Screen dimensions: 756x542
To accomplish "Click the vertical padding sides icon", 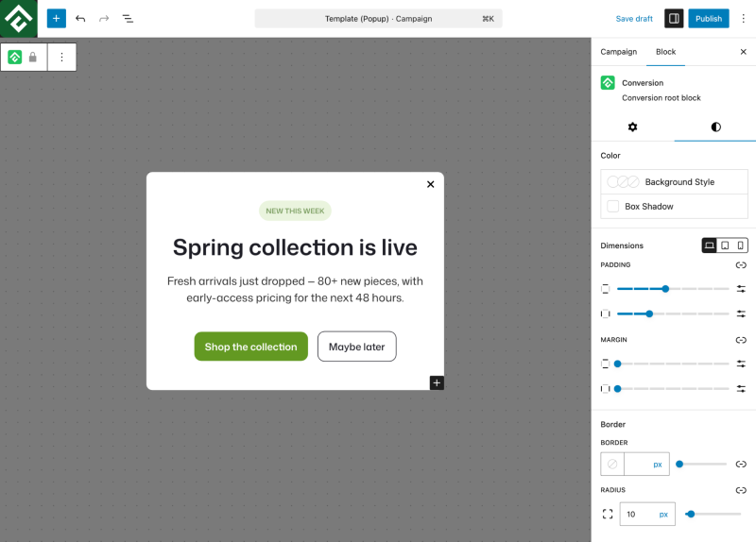I will point(605,289).
